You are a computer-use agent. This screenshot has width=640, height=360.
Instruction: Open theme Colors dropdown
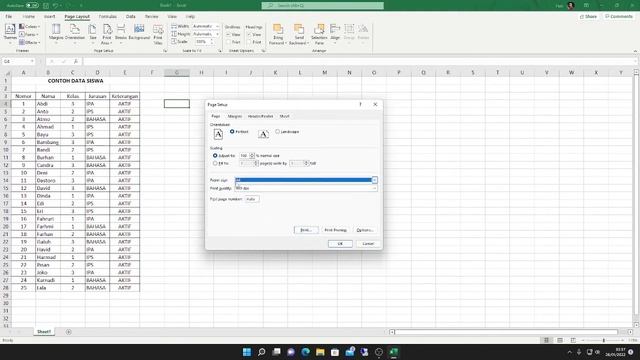pyautogui.click(x=29, y=27)
